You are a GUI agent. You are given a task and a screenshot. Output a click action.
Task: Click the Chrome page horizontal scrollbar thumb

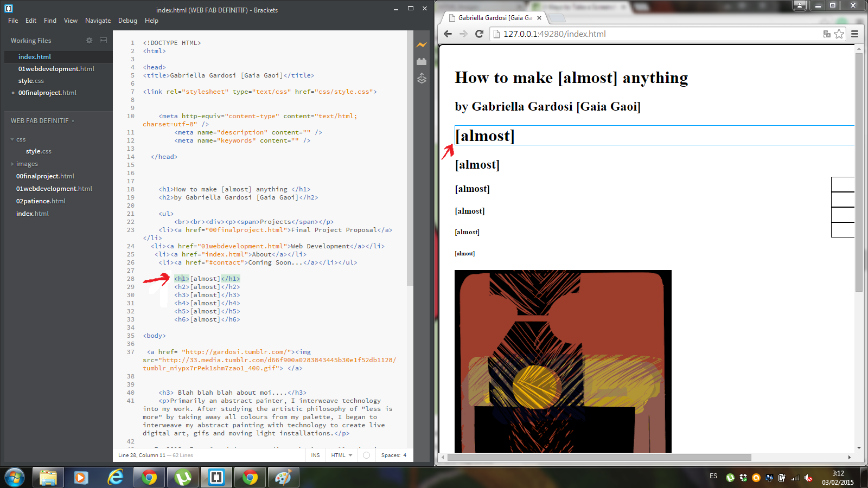point(599,457)
